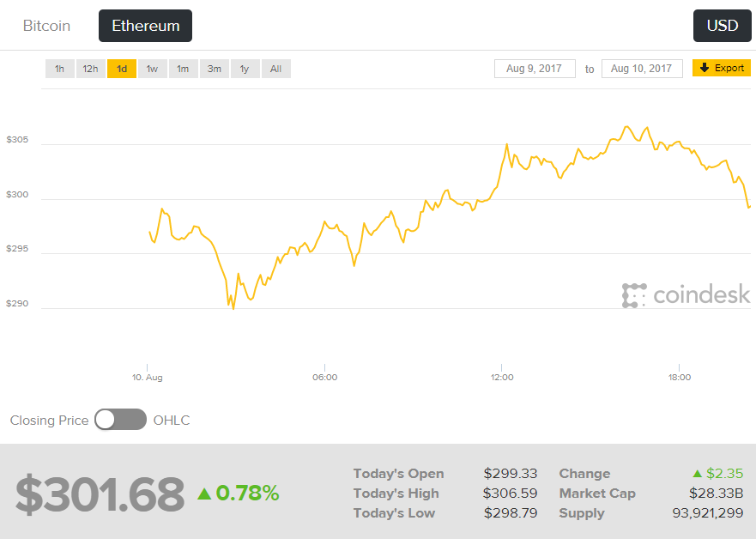Viewport: 756px width, 539px height.
Task: Click the green percent change arrow
Action: coord(204,494)
